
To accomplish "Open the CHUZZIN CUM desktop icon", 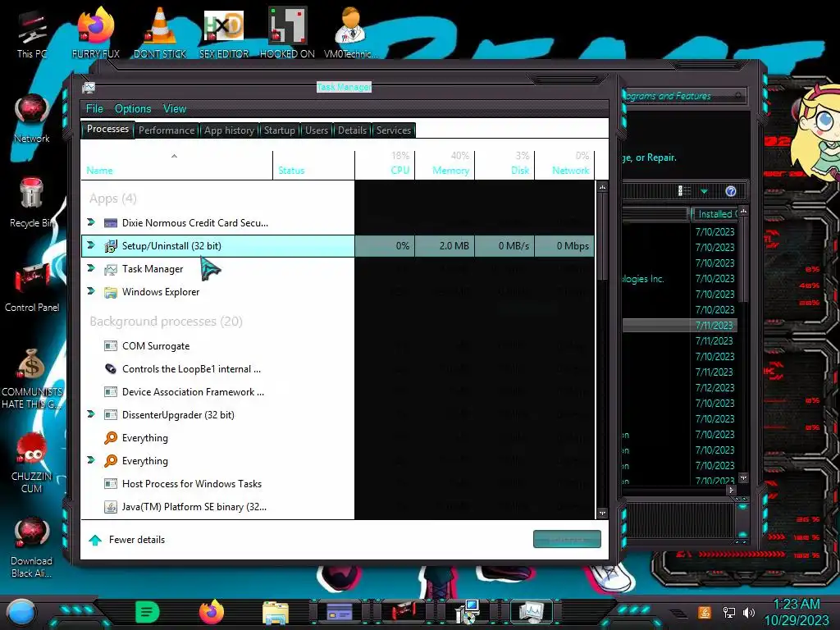I will (x=32, y=463).
